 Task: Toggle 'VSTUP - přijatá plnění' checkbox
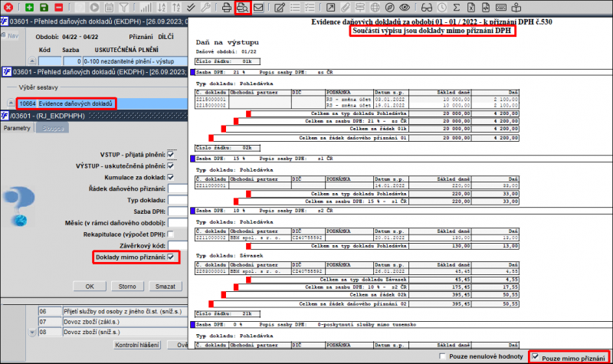point(171,155)
